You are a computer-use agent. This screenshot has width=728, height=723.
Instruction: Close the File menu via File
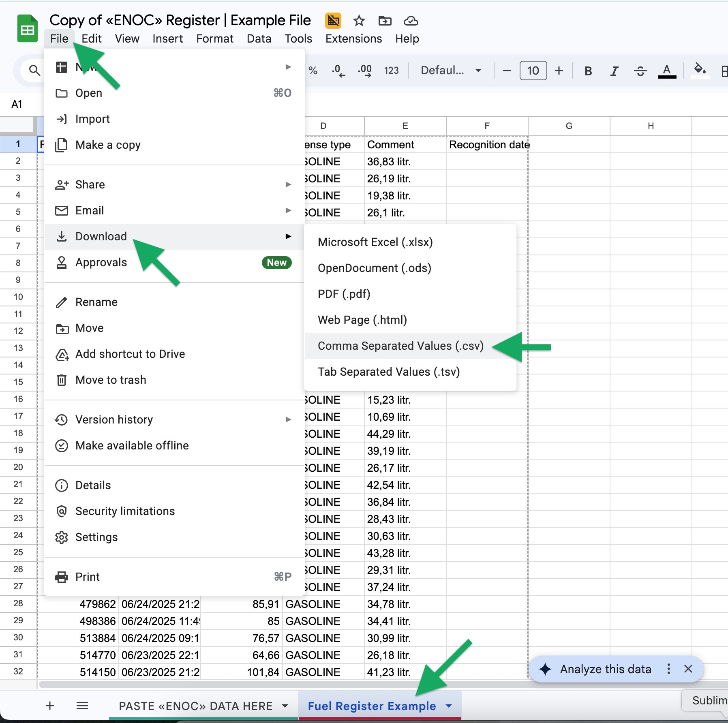[x=59, y=39]
